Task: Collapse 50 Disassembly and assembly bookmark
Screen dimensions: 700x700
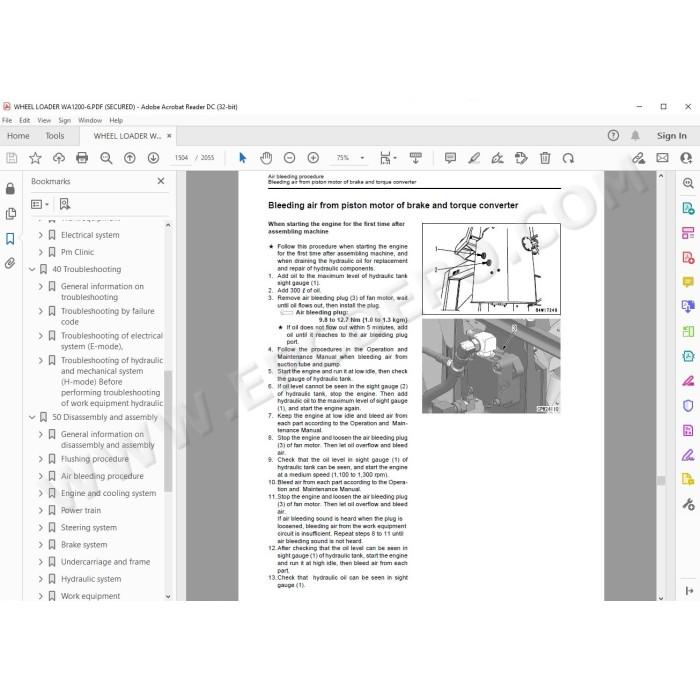Action: 32,417
